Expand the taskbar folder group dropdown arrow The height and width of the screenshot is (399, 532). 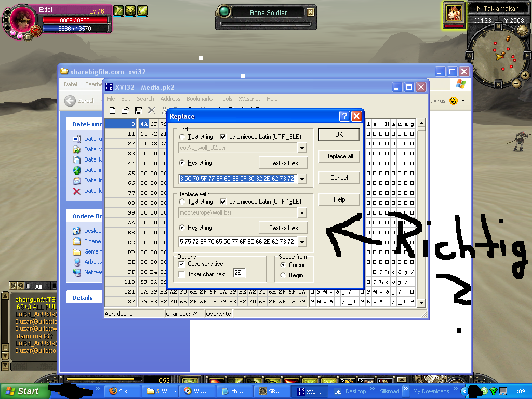pos(175,391)
